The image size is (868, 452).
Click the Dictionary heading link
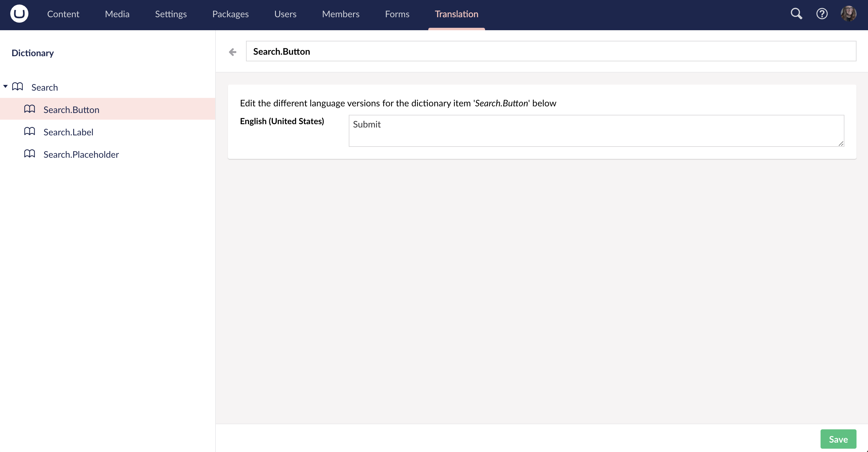[33, 53]
